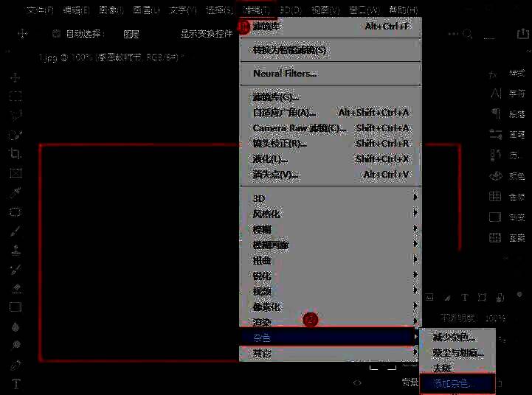This screenshot has height=395, width=532.
Task: Select the Quick Selection tool
Action: 15,135
